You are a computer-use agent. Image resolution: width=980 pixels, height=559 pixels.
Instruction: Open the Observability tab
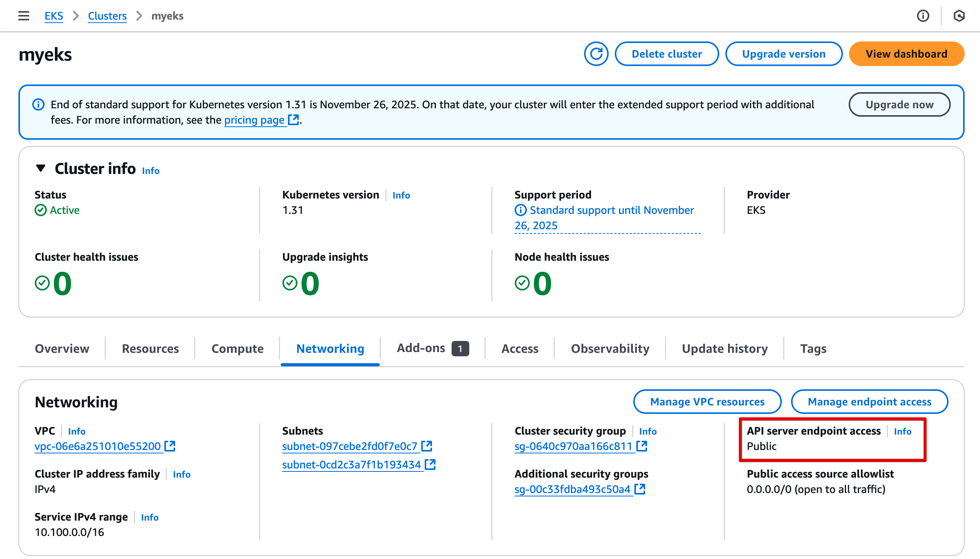coord(610,349)
